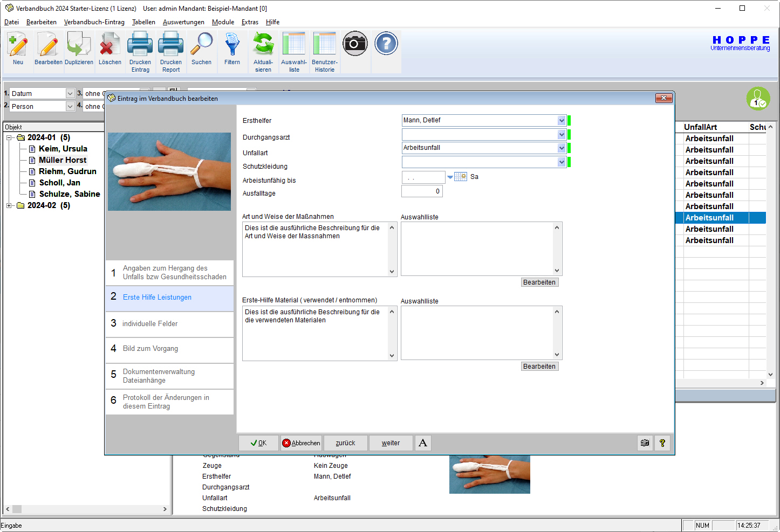Select Riehm, Gudrun in the tree
Viewport: 780px width, 532px height.
pos(67,171)
